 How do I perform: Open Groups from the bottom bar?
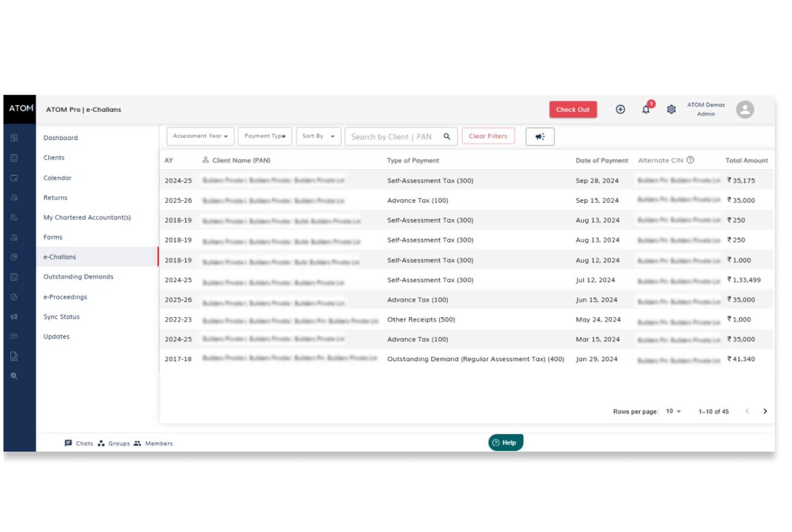(114, 443)
